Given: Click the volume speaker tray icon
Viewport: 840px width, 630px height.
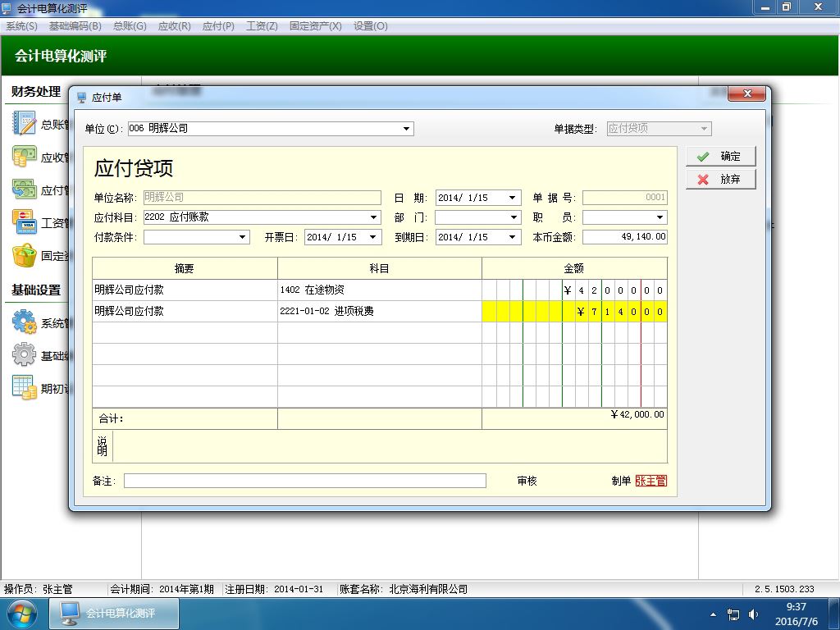Looking at the screenshot, I should [754, 614].
